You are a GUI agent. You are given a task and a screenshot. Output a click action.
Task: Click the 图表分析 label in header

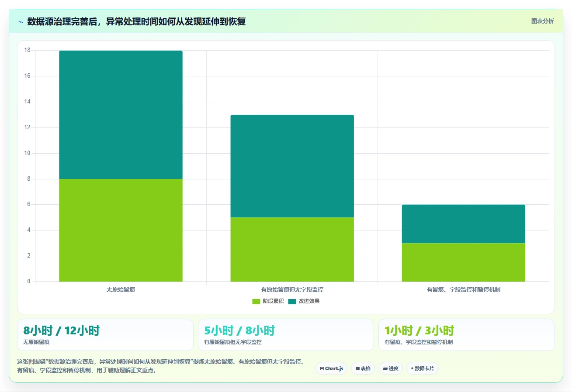pyautogui.click(x=542, y=21)
